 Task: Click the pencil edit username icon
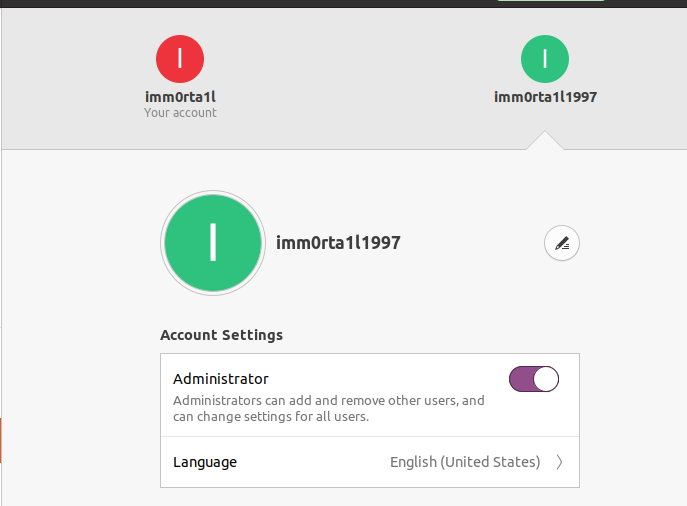click(x=562, y=243)
